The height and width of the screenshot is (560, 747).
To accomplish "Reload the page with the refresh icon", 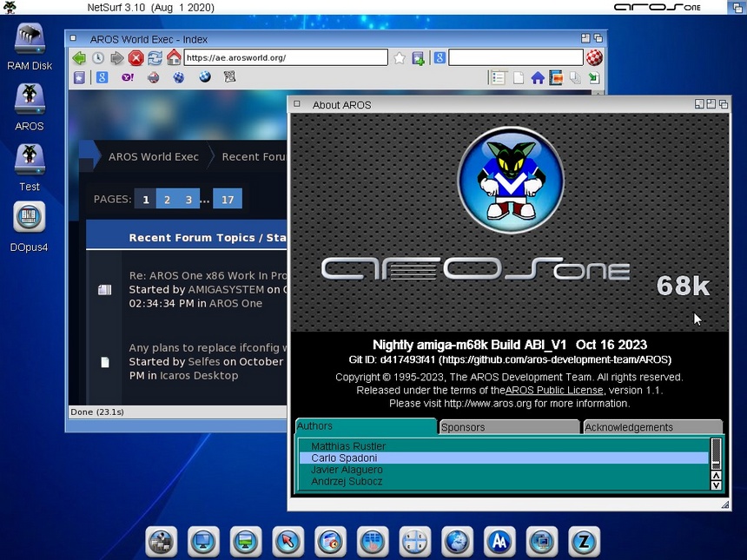I will point(155,58).
